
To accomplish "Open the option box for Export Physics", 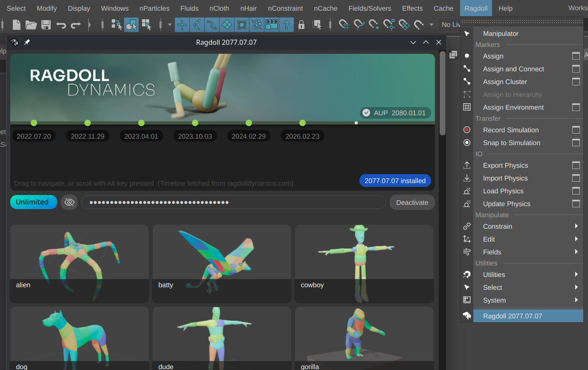I will pos(576,166).
